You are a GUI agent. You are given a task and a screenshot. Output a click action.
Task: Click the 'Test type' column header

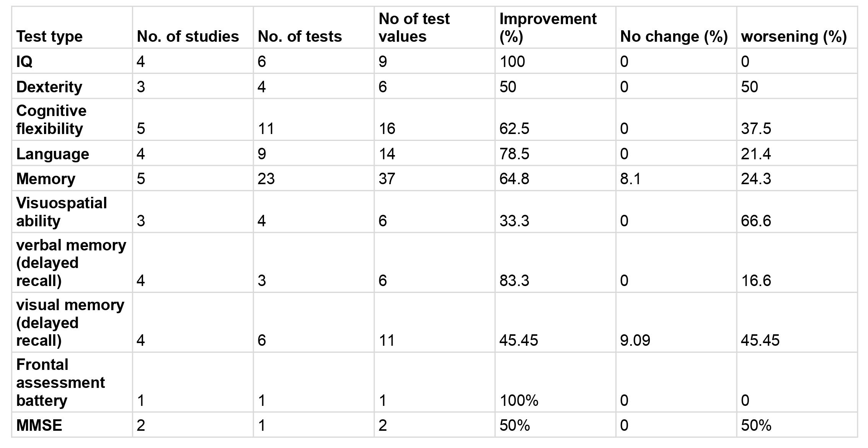[x=49, y=36]
